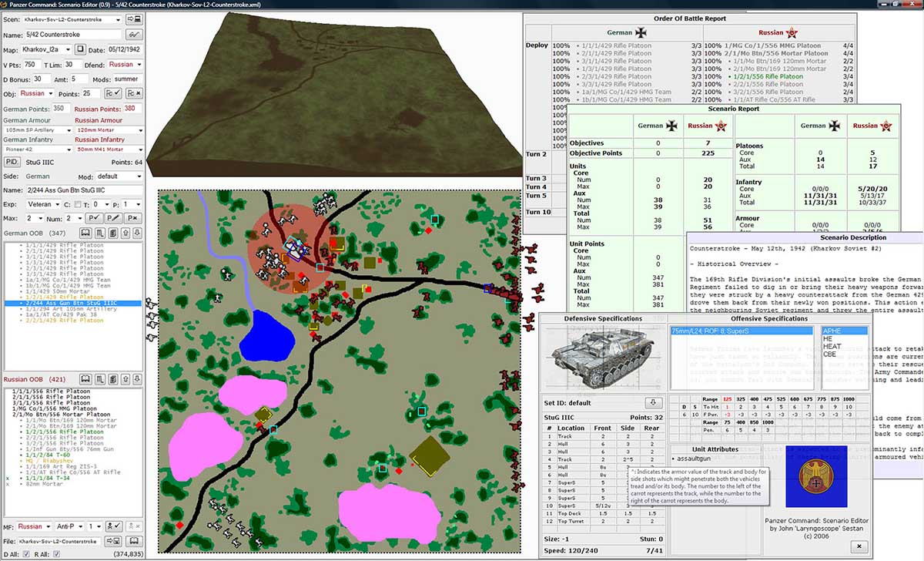Open the Mod default dropdown
The image size is (924, 561).
(119, 176)
